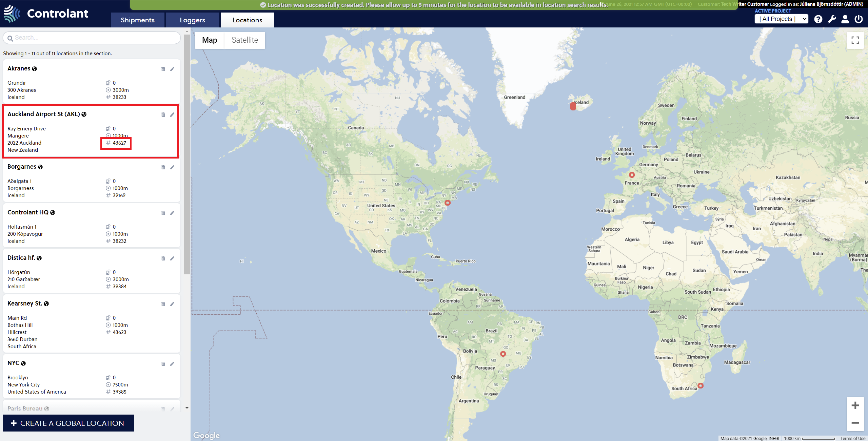Click the globe icon next to NYC
The height and width of the screenshot is (441, 868).
23,363
